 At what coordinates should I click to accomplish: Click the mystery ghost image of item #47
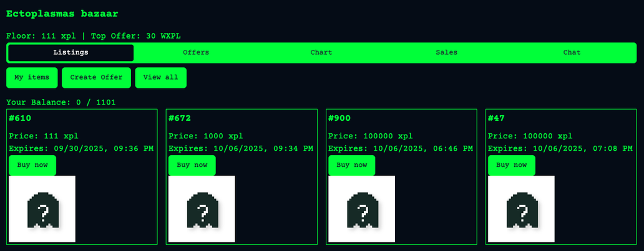[x=521, y=209]
